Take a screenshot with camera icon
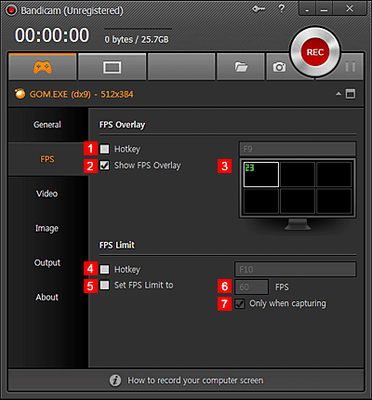This screenshot has height=400, width=372. [x=279, y=67]
